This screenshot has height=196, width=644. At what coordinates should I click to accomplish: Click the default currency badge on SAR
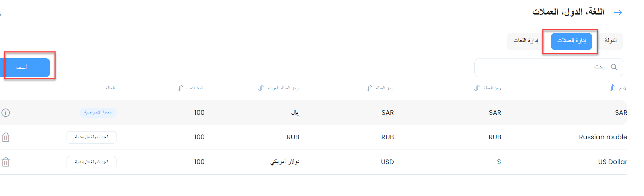(98, 112)
